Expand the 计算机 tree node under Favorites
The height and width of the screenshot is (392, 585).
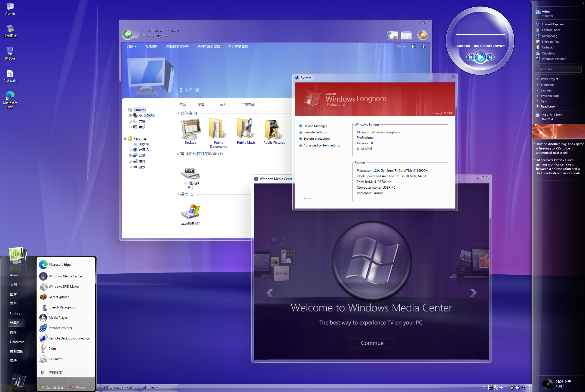[130, 150]
